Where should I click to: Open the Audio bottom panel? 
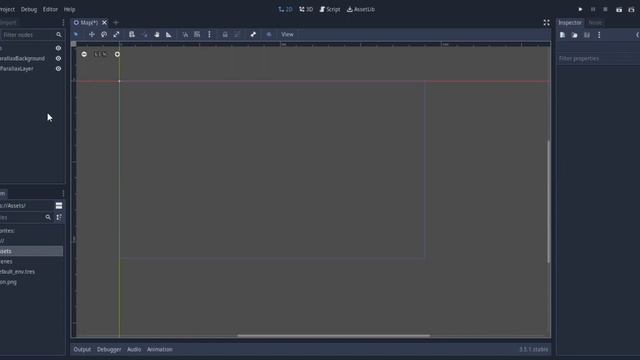tap(134, 349)
